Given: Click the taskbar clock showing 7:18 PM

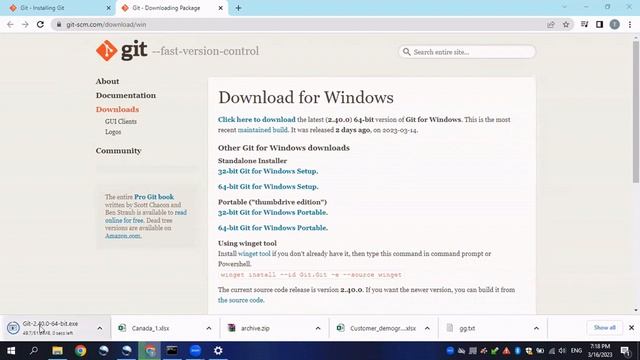Looking at the screenshot, I should [600, 351].
